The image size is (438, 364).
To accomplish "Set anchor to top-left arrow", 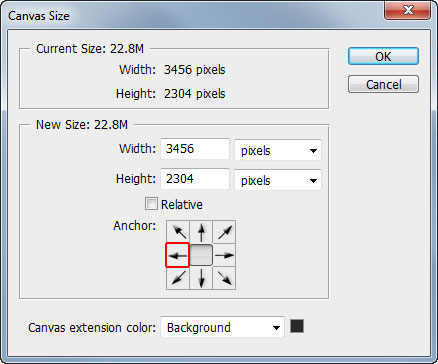I will 178,232.
